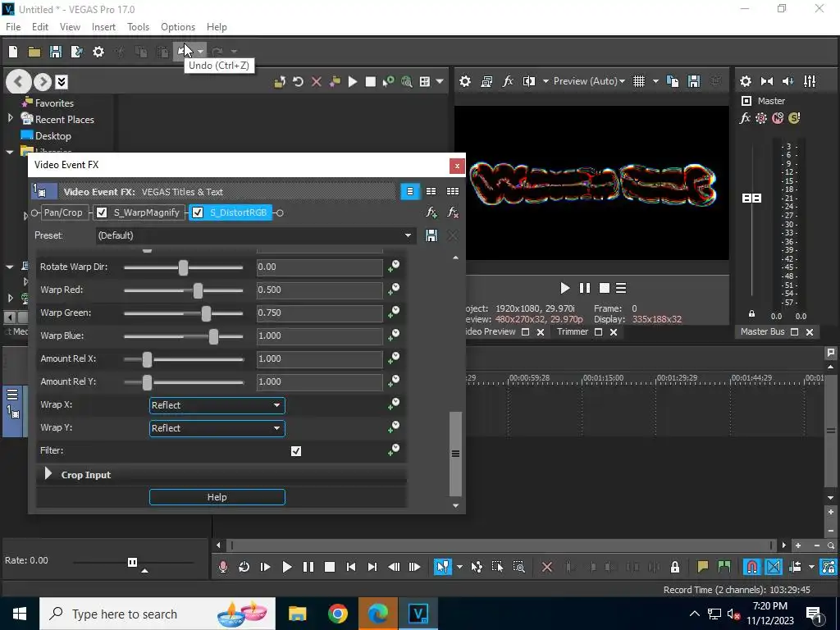Uncheck the S_DistortRGB effect
The image size is (840, 630).
(198, 212)
